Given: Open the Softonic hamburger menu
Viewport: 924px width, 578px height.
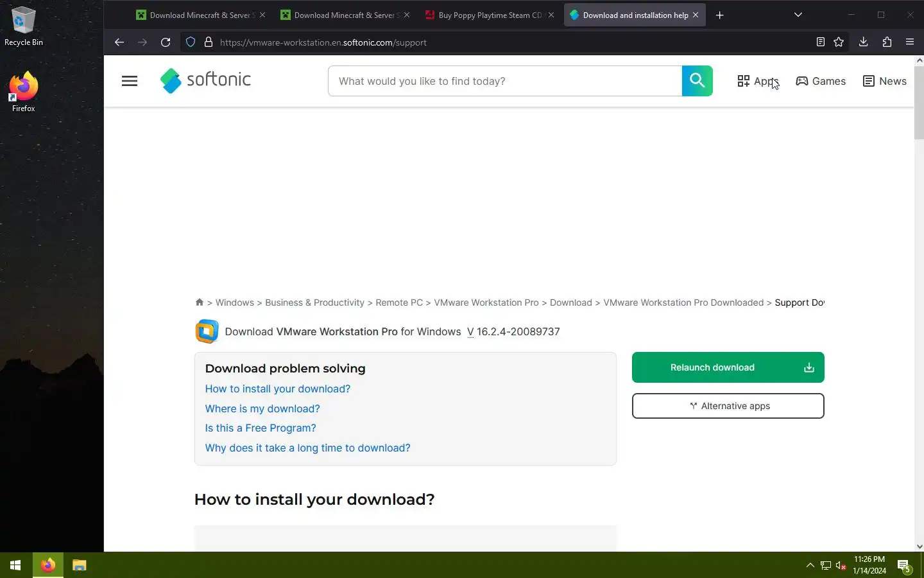Looking at the screenshot, I should (130, 81).
